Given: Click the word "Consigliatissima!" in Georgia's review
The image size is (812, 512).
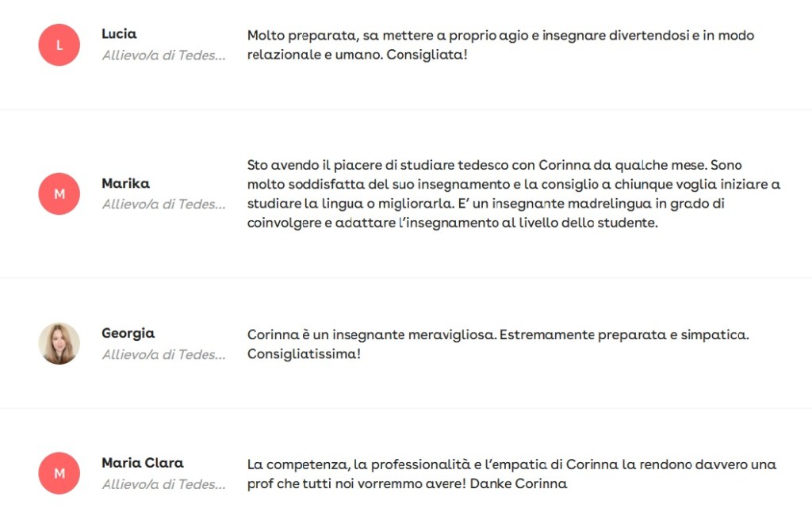Looking at the screenshot, I should [304, 354].
